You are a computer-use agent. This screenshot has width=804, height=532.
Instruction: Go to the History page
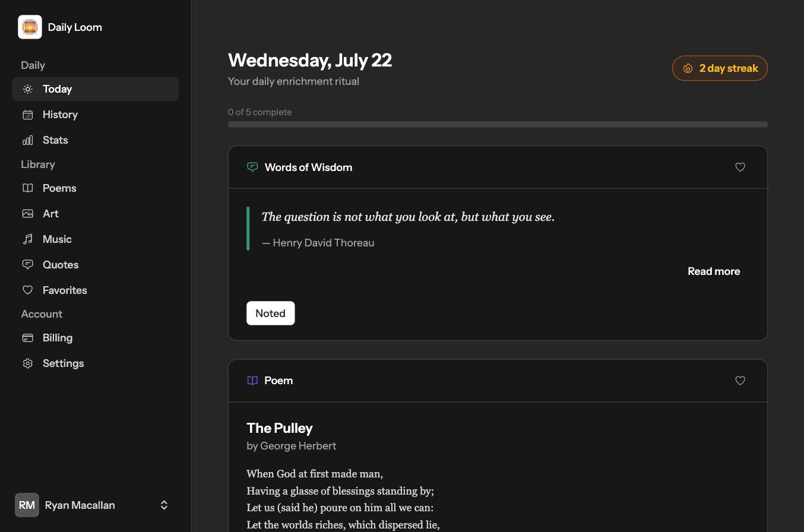pyautogui.click(x=96, y=115)
